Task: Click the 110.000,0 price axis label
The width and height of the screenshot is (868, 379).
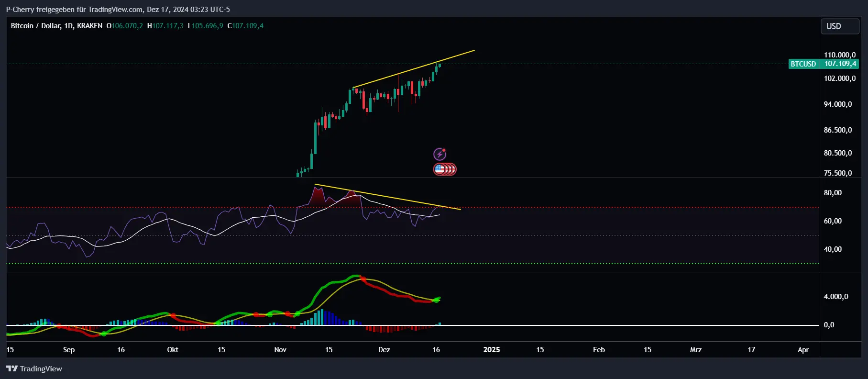Action: (x=839, y=55)
